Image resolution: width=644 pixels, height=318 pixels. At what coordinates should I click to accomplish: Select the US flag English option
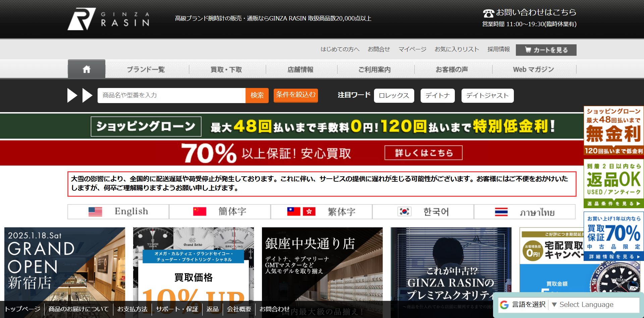tap(118, 212)
